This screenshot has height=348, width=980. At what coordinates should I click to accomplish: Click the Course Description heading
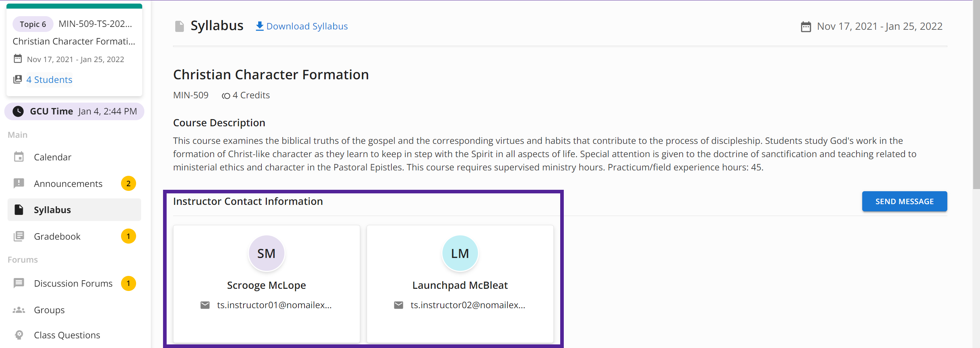coord(219,123)
